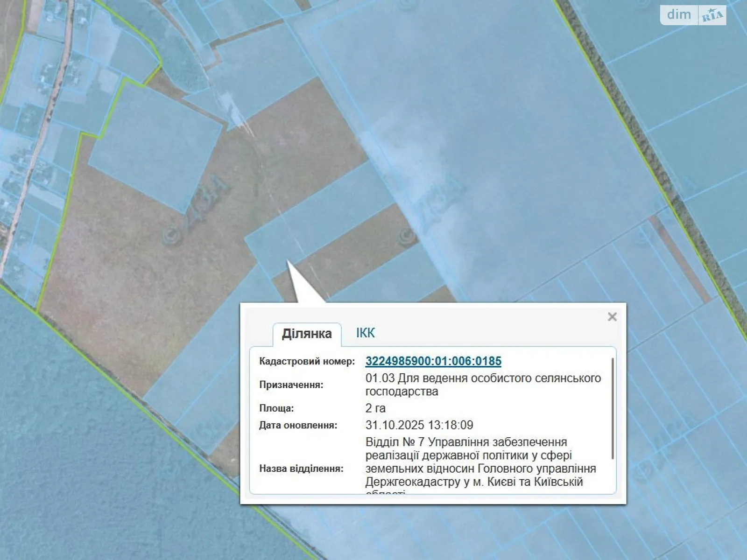Close the parcel info popup

pos(612,317)
